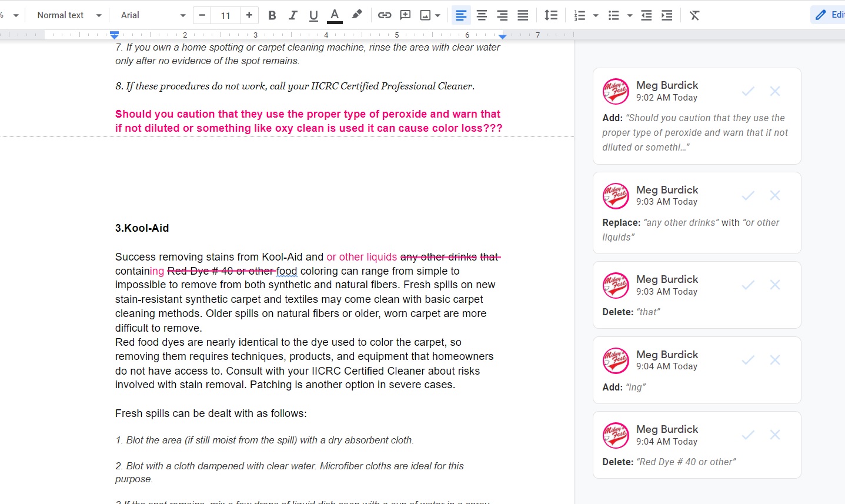Increase the indent level
Screen dimensions: 845x504
(x=667, y=15)
